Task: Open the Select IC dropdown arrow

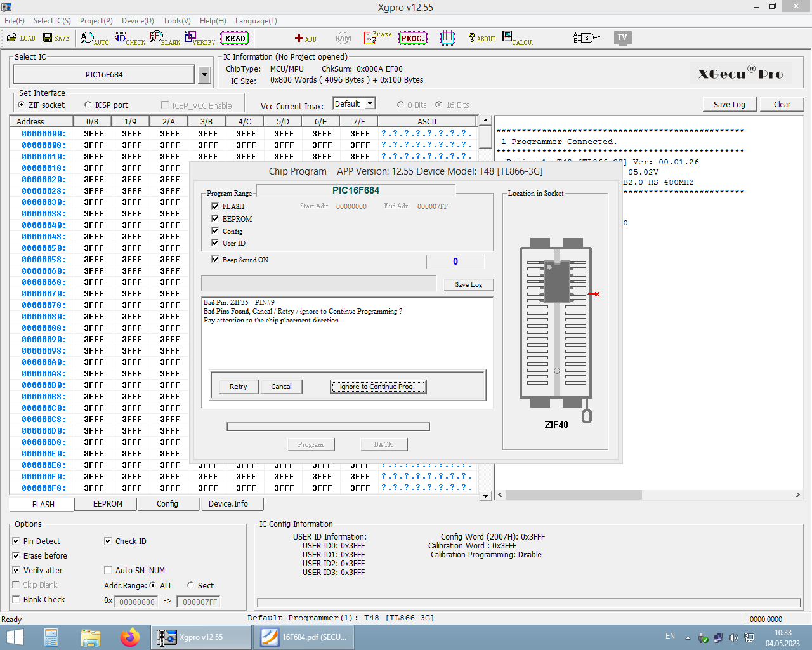Action: (x=204, y=75)
